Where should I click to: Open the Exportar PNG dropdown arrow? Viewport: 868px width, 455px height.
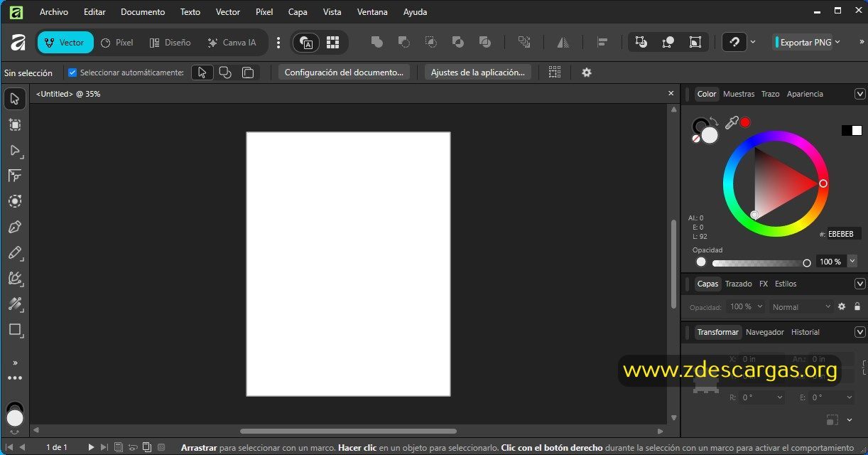coord(837,43)
